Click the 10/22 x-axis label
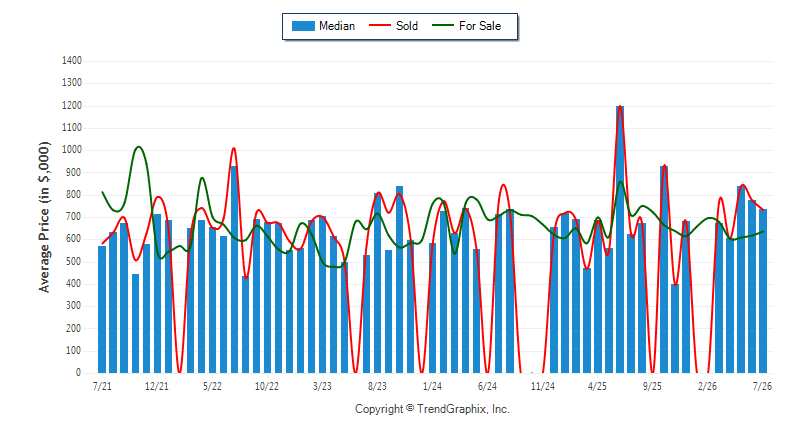Viewport: 800px width, 434px height. [x=267, y=386]
